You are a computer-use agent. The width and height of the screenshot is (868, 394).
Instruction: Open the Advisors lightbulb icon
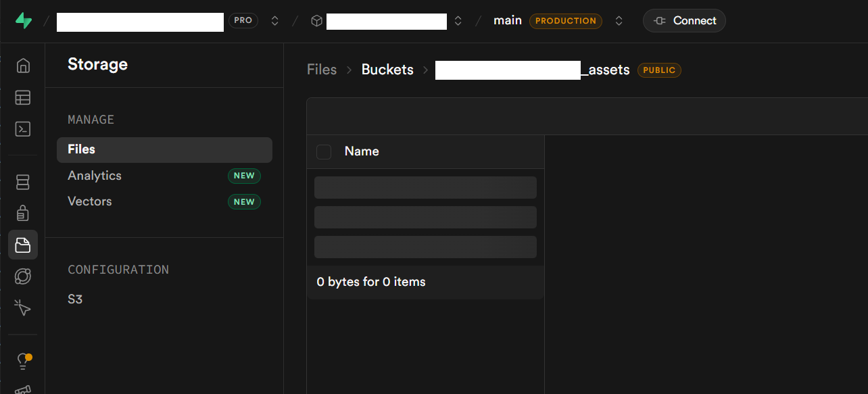(23, 361)
